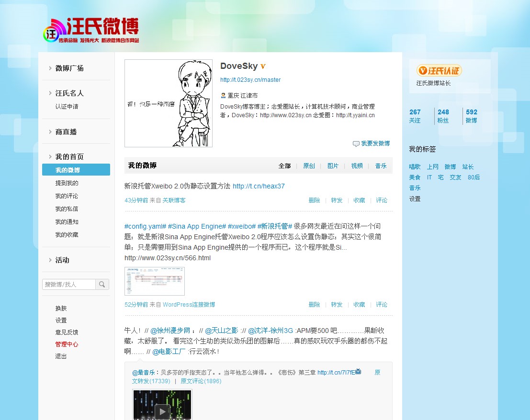Click the person icon before 重庆 江津市
530x420 pixels.
click(x=222, y=95)
